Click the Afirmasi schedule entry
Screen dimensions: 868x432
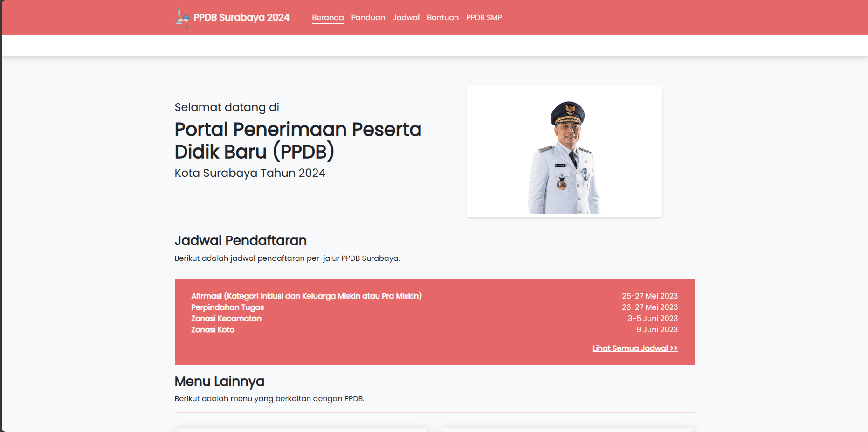tap(306, 296)
